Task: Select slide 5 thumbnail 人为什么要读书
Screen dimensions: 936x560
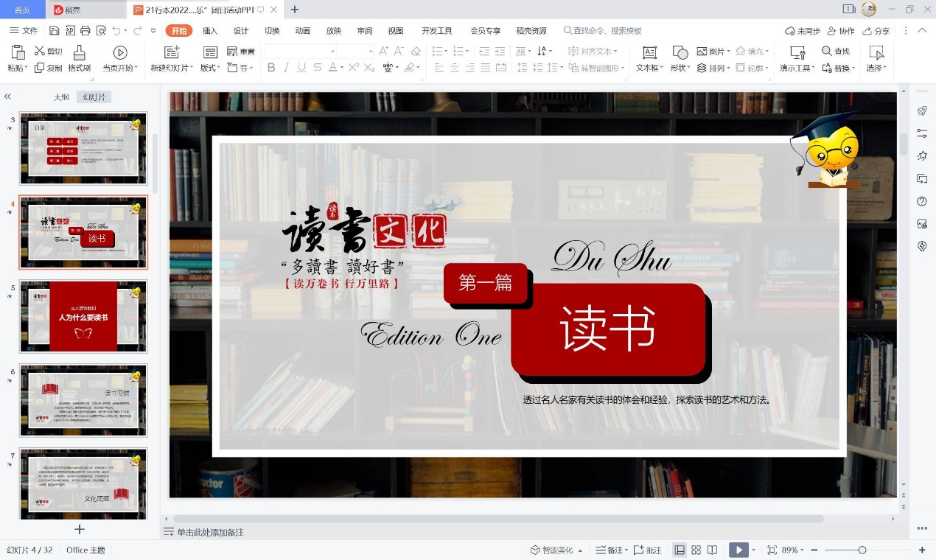Action: pos(83,316)
